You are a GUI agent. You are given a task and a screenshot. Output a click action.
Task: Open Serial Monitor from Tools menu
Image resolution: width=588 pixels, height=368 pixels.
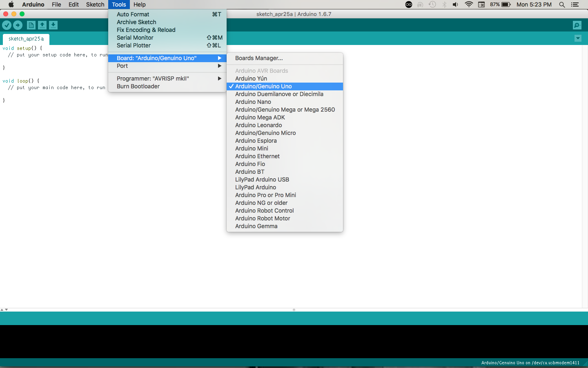(x=167, y=38)
